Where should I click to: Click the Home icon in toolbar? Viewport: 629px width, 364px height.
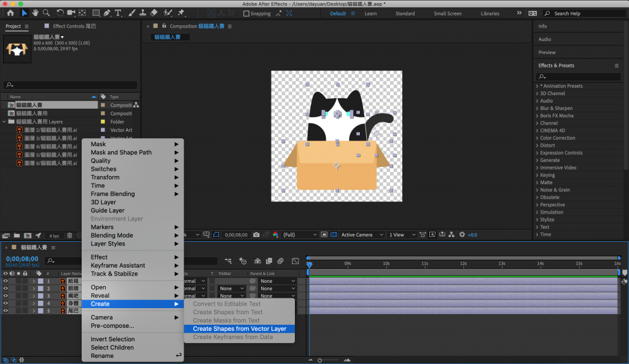click(10, 13)
